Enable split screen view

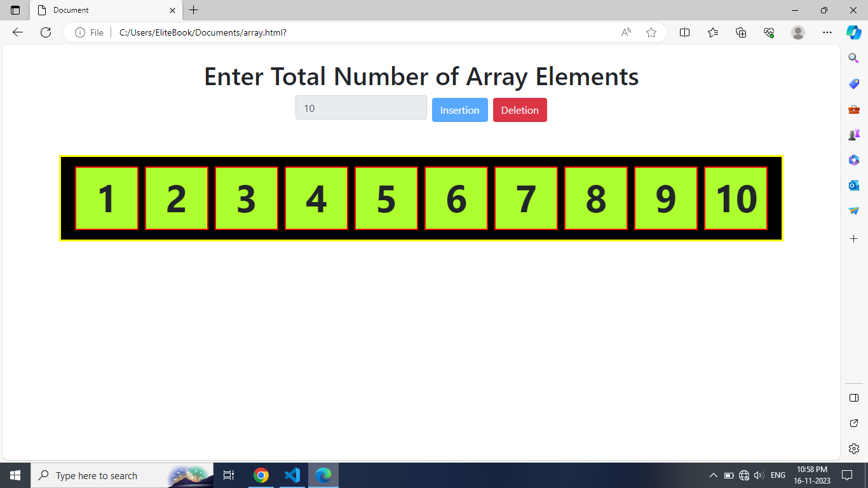coord(684,32)
